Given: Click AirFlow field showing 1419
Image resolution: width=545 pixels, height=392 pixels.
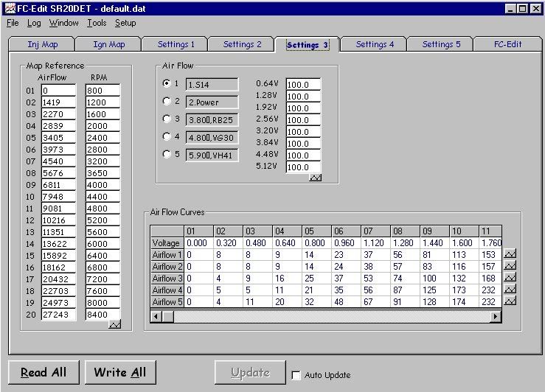Looking at the screenshot, I should point(58,102).
